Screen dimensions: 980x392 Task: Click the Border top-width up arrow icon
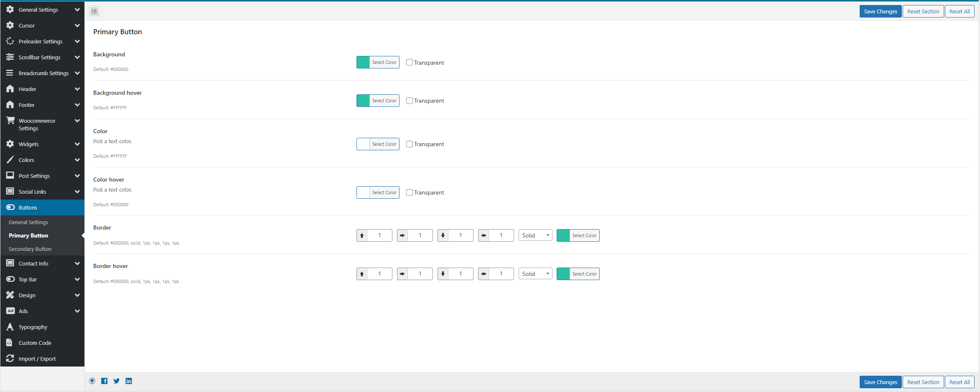pyautogui.click(x=362, y=235)
